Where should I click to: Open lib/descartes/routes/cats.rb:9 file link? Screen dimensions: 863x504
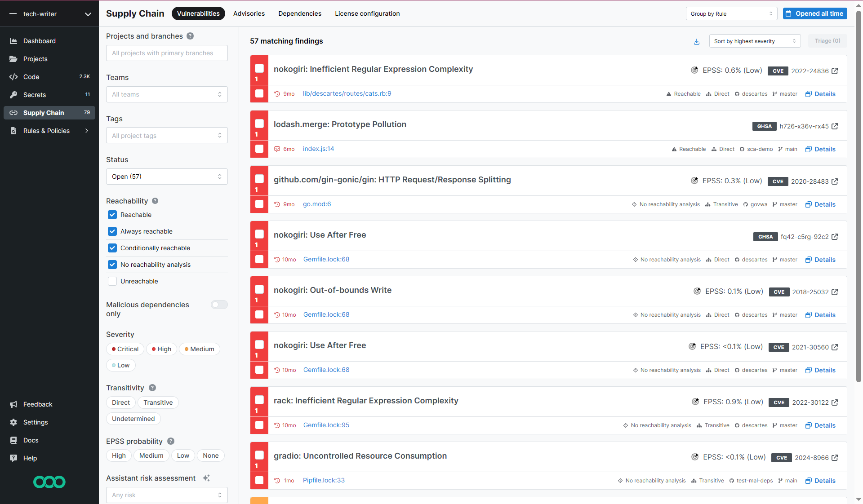point(347,93)
